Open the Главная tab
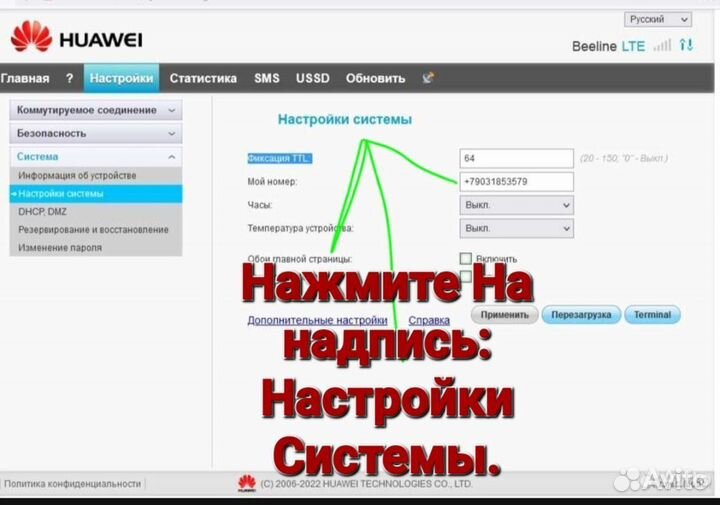Viewport: 720px width, 505px height. [x=25, y=78]
